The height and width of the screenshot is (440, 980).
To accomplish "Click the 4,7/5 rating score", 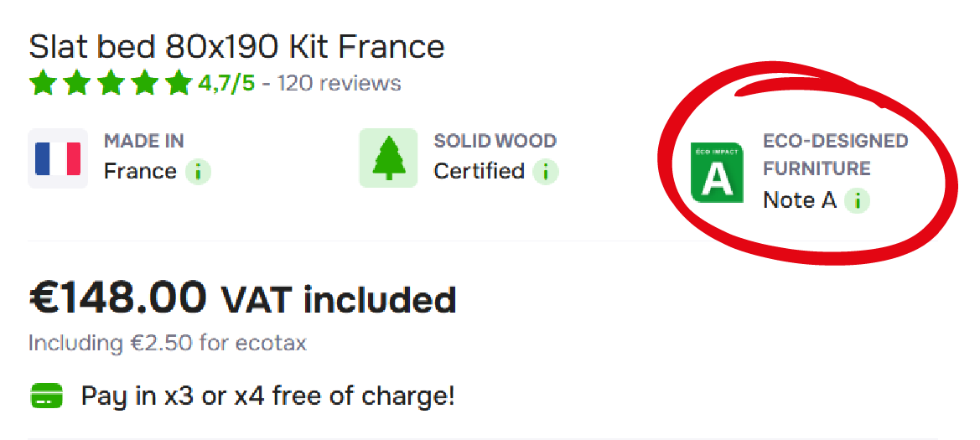I will pos(226,84).
